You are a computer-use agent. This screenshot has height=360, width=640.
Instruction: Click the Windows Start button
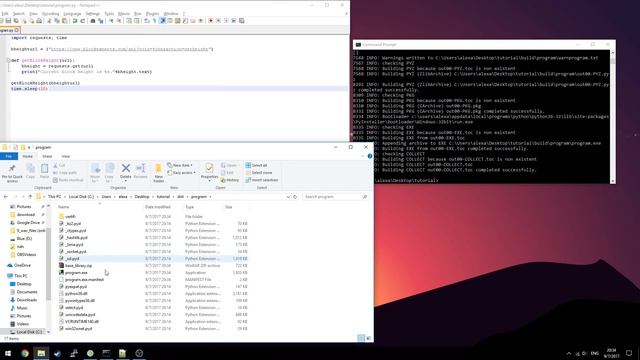[8, 353]
